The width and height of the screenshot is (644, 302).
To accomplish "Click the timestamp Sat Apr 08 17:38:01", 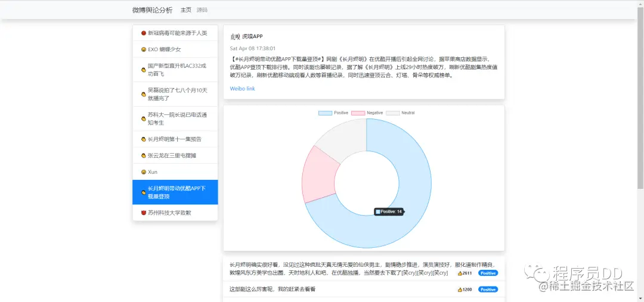I will point(253,48).
